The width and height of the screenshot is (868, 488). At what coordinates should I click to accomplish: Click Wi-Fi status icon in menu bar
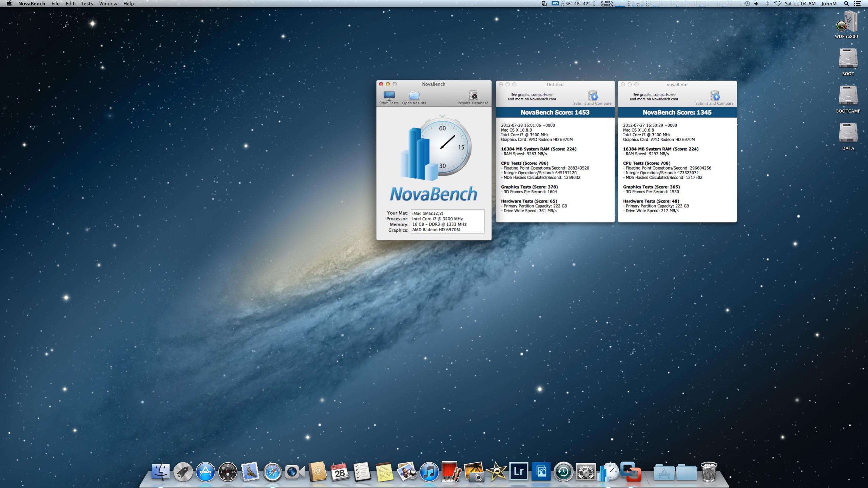[x=777, y=3]
